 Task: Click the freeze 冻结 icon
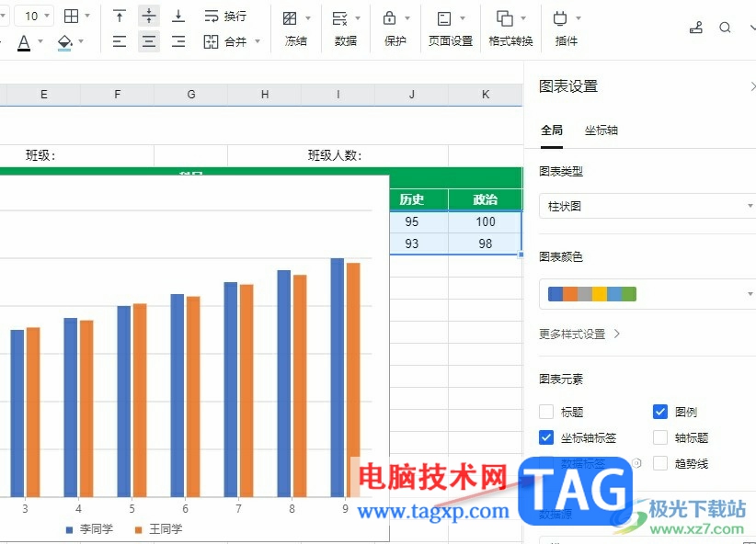tap(290, 18)
